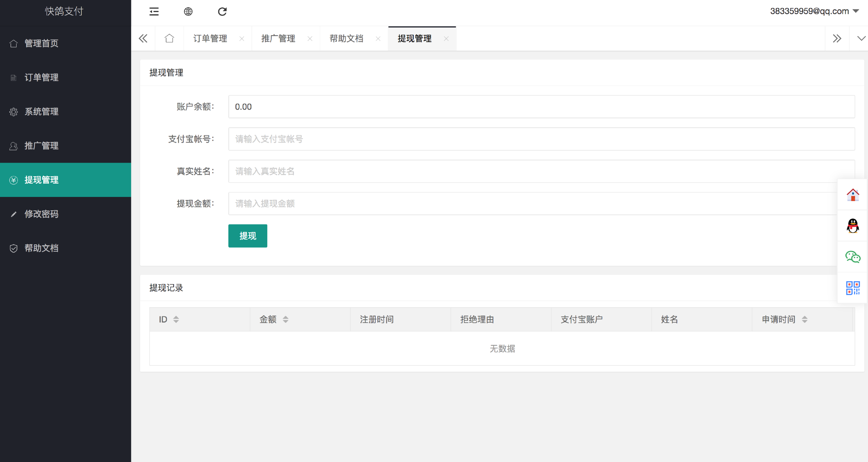Click the home icon beside 管理首页

click(x=13, y=43)
